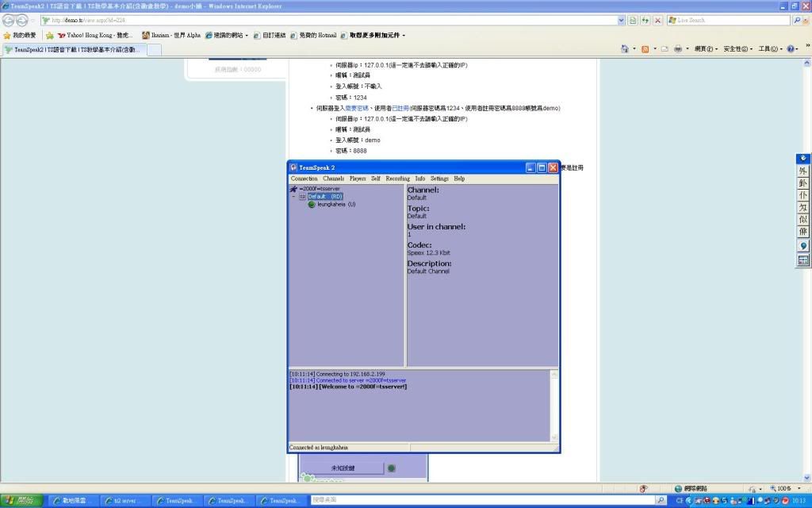Viewport: 812px width, 508px height.
Task: Expand the address bar URL dropdown
Action: [620, 20]
